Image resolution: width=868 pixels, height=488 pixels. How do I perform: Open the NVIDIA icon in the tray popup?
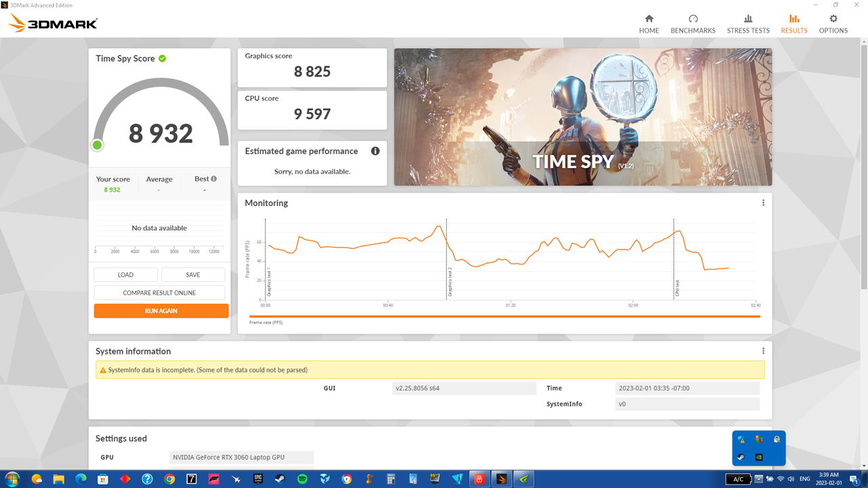click(759, 457)
